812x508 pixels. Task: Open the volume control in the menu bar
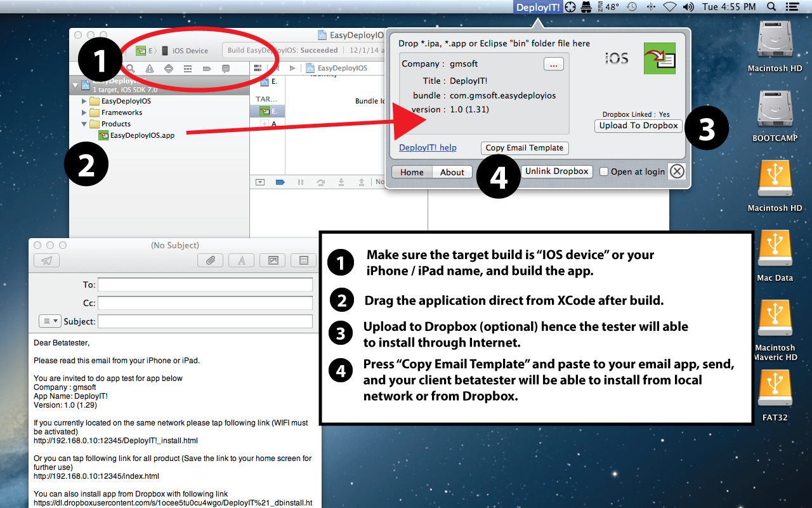688,7
